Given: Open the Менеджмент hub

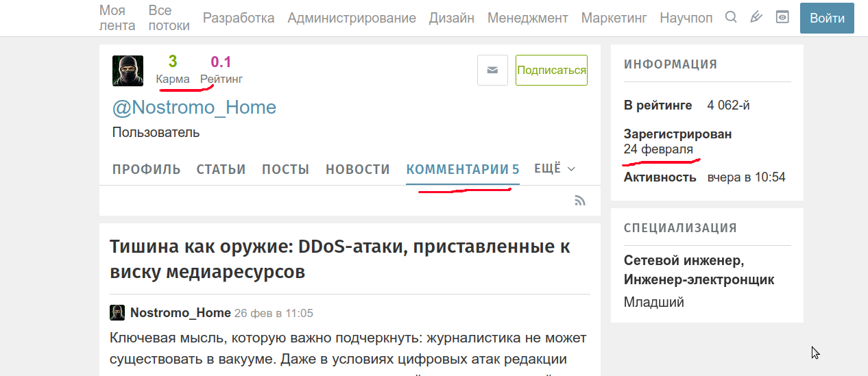Looking at the screenshot, I should coord(528,18).
